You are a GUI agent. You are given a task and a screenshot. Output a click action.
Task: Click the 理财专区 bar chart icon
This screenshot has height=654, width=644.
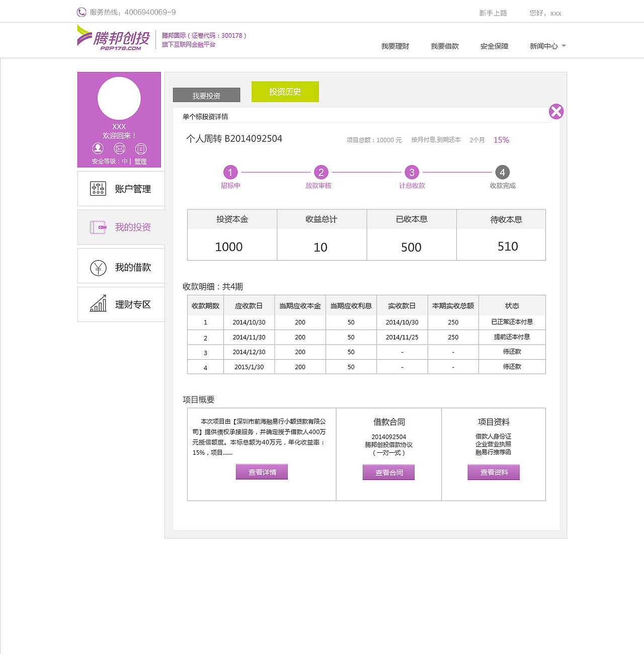coord(98,303)
